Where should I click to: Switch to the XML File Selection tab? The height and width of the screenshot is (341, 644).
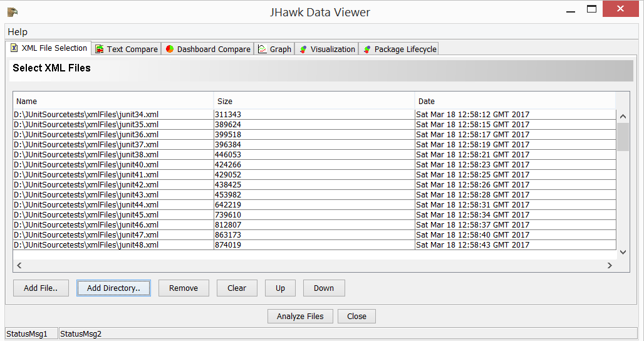tap(49, 48)
